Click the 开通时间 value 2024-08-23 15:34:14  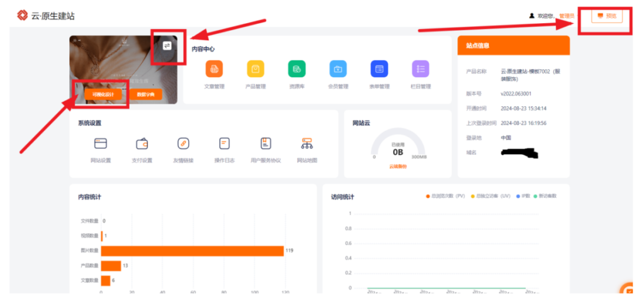[x=524, y=108]
